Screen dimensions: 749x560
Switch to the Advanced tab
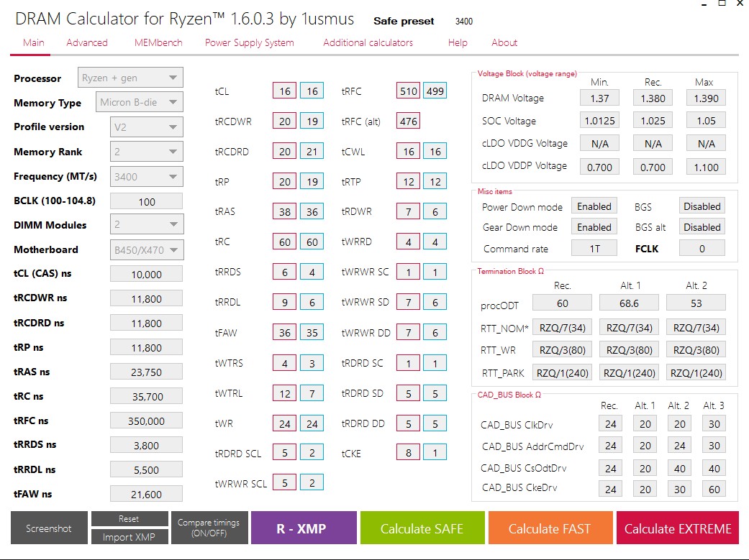[x=86, y=42]
